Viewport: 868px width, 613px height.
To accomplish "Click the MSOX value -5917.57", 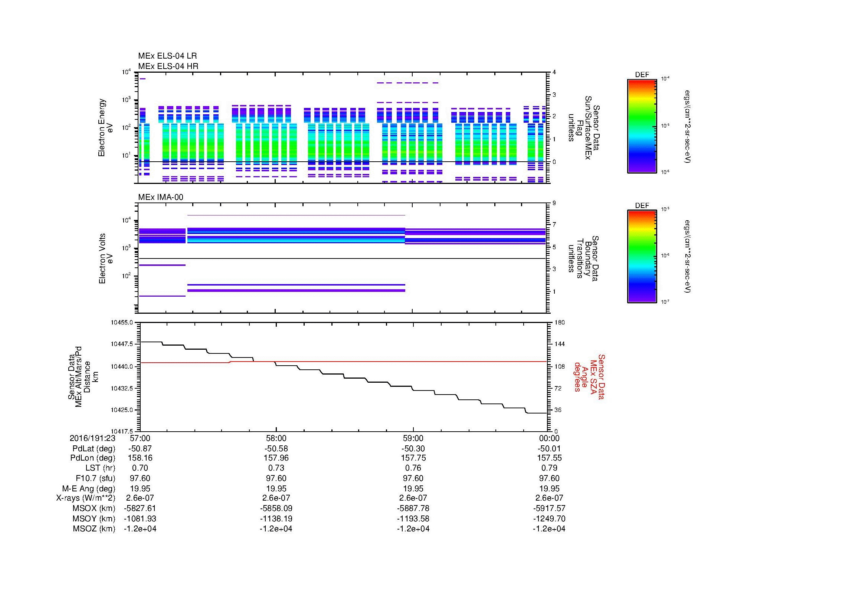I will point(549,508).
